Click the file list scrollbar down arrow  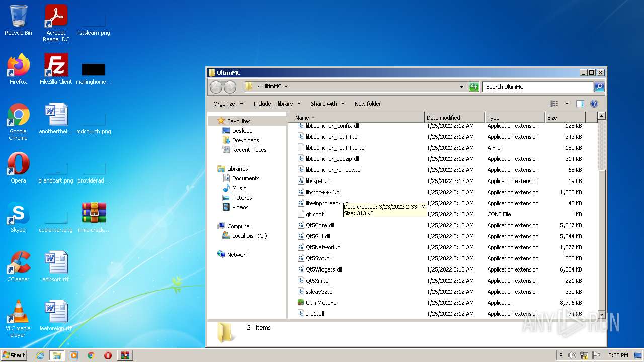[601, 315]
